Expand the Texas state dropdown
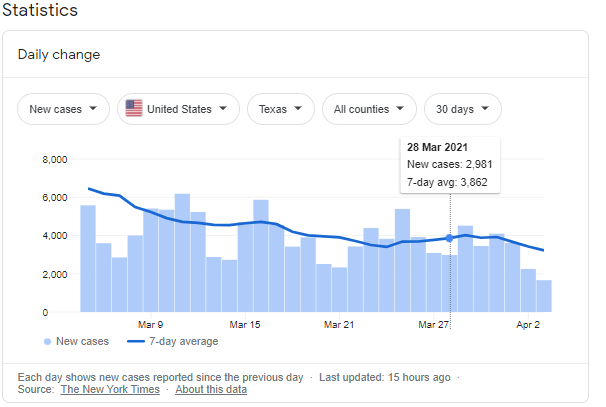 [281, 109]
